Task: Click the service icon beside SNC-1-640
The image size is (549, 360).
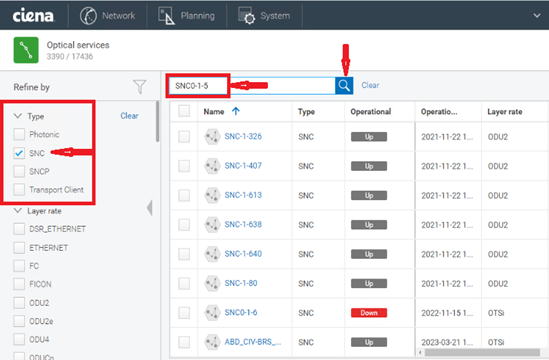Action: point(212,254)
